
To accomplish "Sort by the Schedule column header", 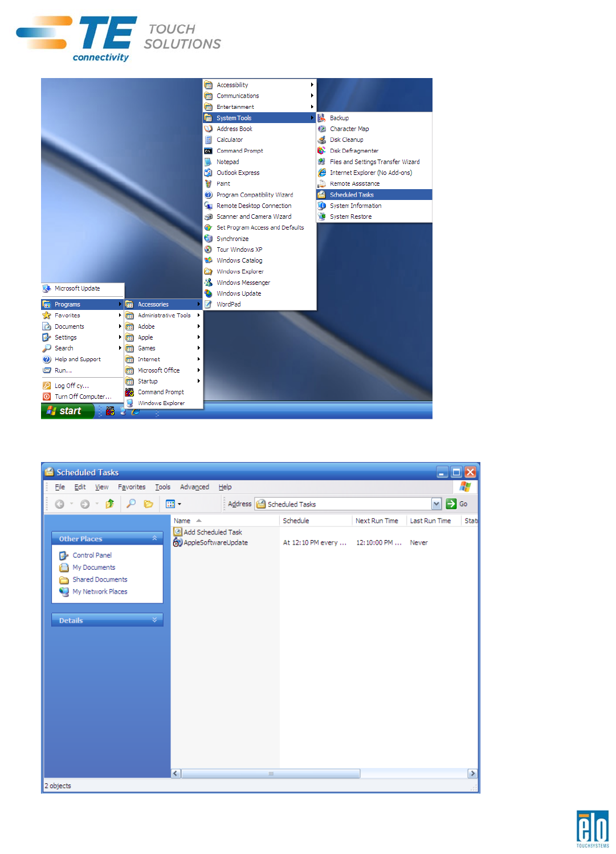I will pos(316,521).
